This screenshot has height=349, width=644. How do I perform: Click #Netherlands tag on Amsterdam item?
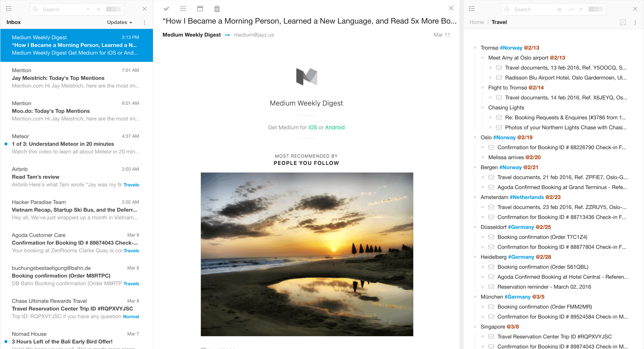527,197
